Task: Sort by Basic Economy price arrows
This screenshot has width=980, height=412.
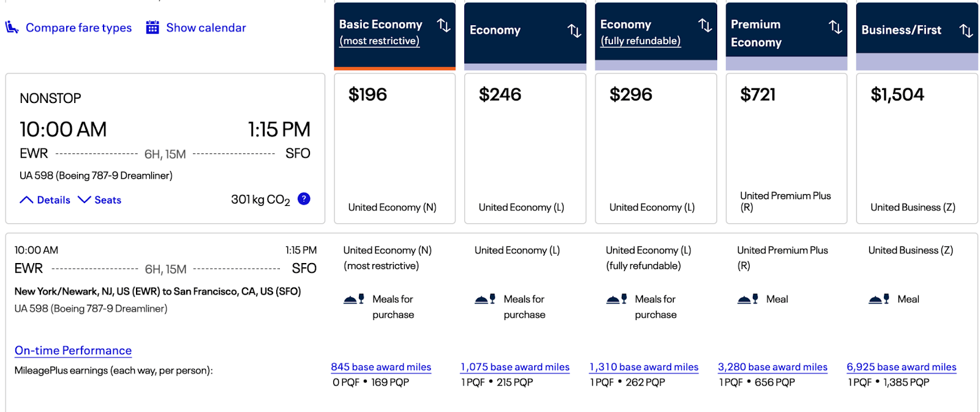Action: (443, 25)
